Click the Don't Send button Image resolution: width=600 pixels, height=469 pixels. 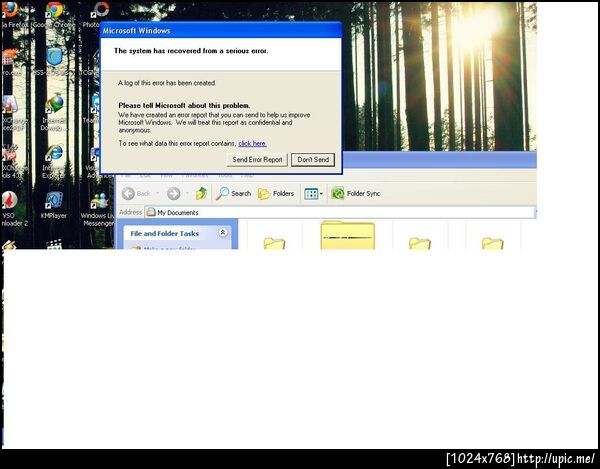313,160
